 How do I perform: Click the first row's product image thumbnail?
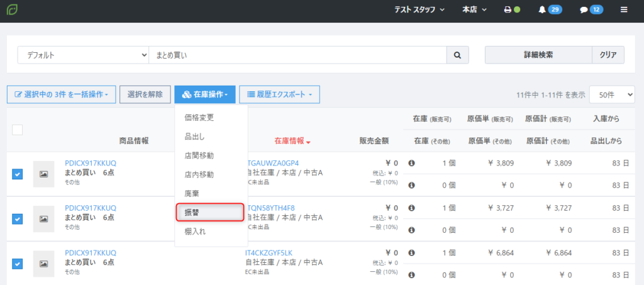click(x=44, y=174)
